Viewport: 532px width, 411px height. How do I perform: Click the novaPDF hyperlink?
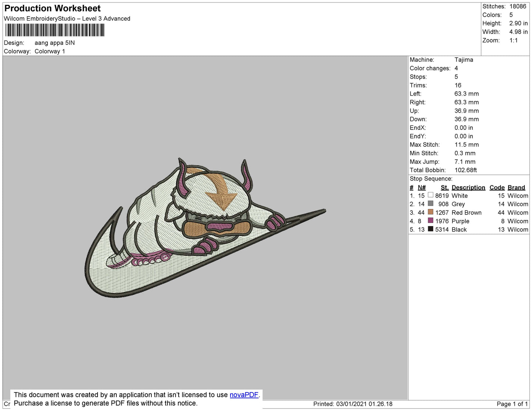point(244,395)
